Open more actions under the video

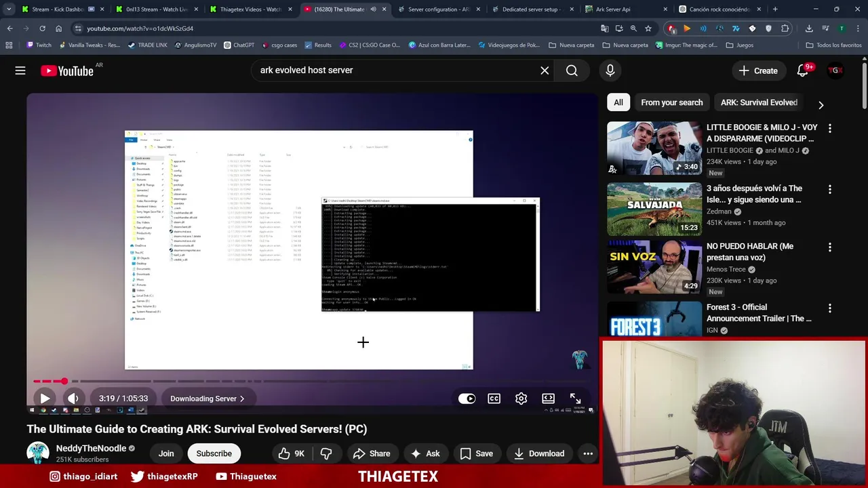click(588, 453)
